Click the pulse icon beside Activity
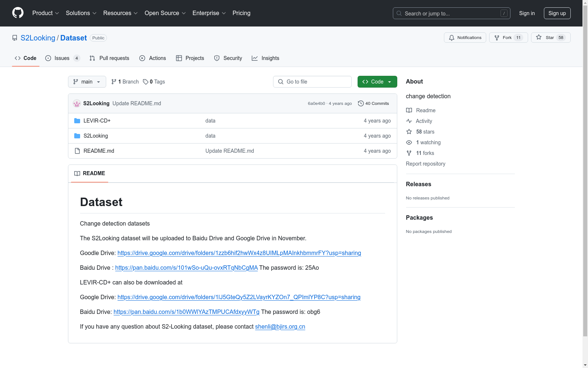This screenshot has width=588, height=368. [409, 121]
